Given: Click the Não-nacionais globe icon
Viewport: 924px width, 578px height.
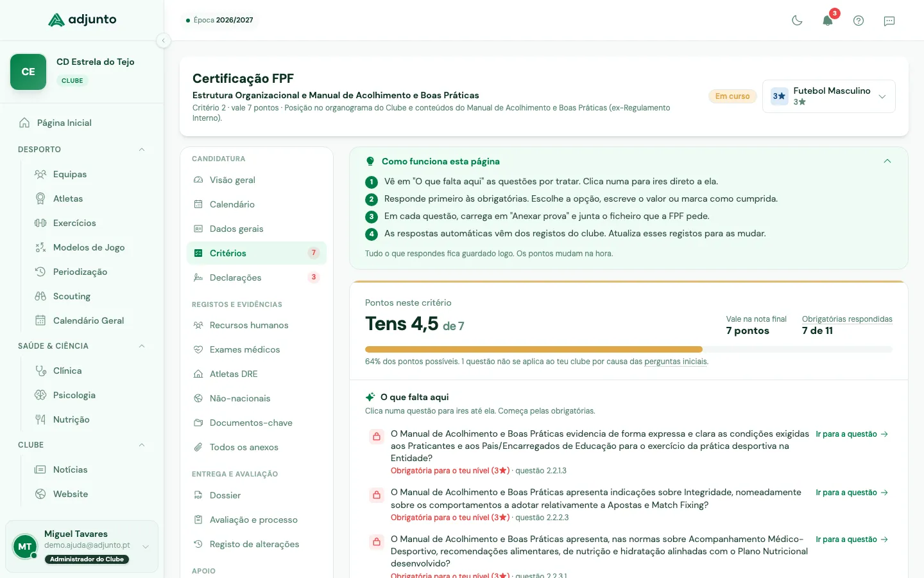Looking at the screenshot, I should pyautogui.click(x=198, y=398).
